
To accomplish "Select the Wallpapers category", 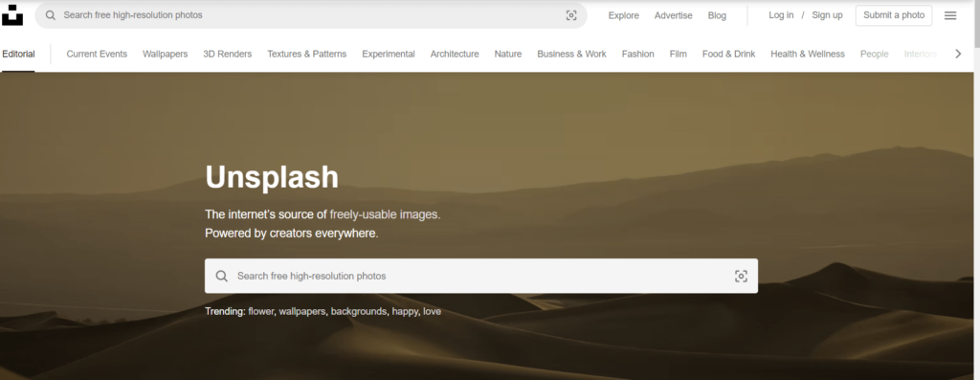I will [x=165, y=54].
